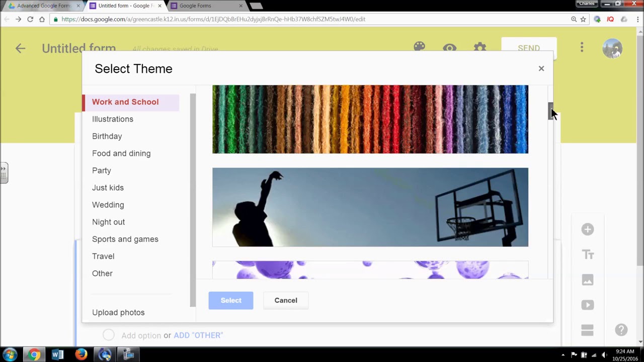
Task: Pick the colorful yarn theme image
Action: pyautogui.click(x=370, y=119)
